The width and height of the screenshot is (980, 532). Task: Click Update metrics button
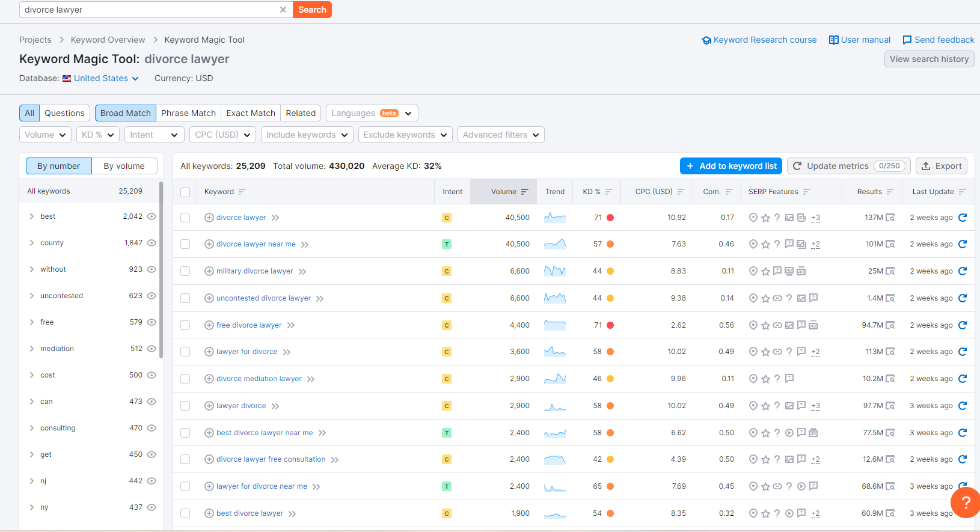coord(849,166)
